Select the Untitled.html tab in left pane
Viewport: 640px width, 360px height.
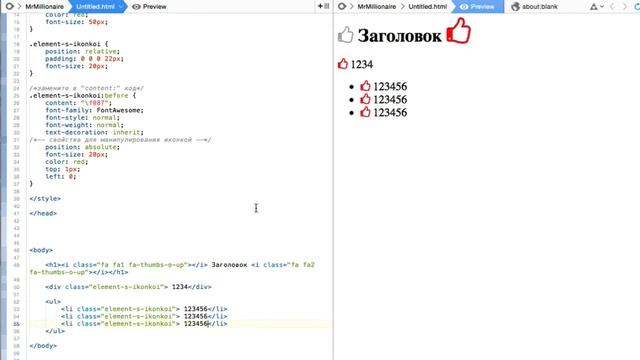(x=96, y=7)
